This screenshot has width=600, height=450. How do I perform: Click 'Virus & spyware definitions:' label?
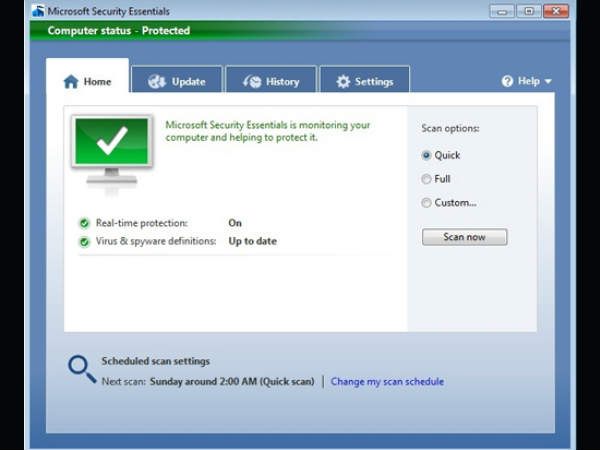[x=156, y=241]
